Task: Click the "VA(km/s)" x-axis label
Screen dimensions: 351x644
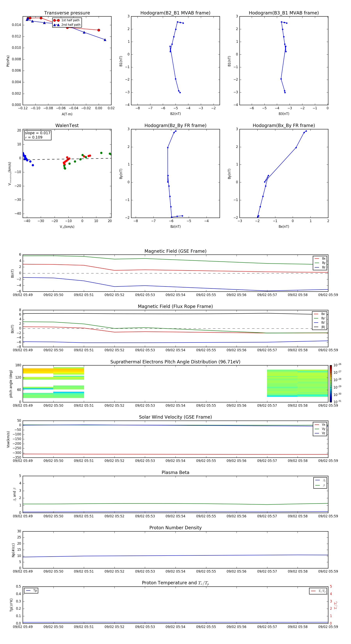Action: point(67,227)
